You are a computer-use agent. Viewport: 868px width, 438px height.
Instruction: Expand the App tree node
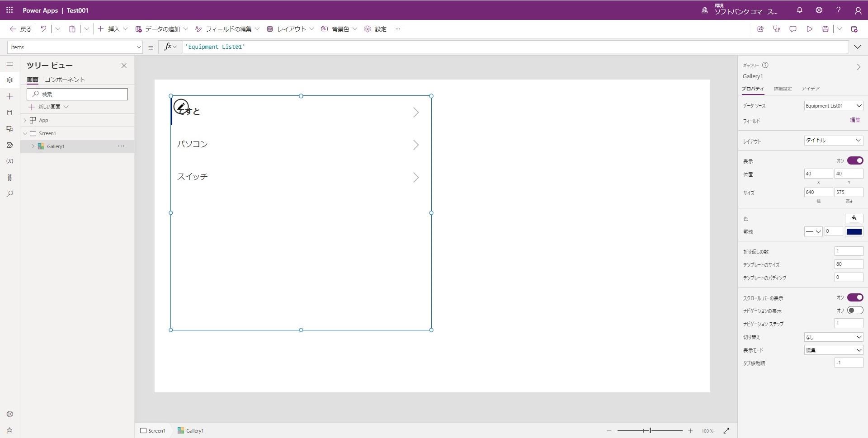tap(25, 120)
